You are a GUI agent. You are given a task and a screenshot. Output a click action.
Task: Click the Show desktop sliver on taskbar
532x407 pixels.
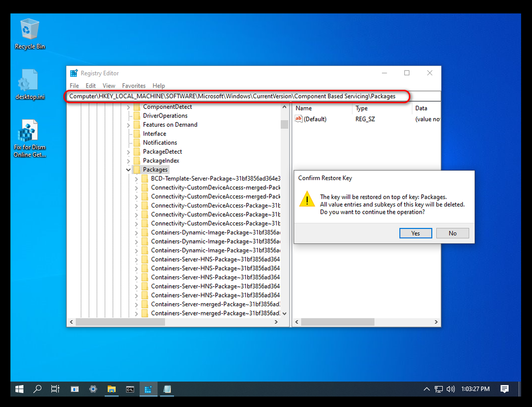pyautogui.click(x=520, y=389)
